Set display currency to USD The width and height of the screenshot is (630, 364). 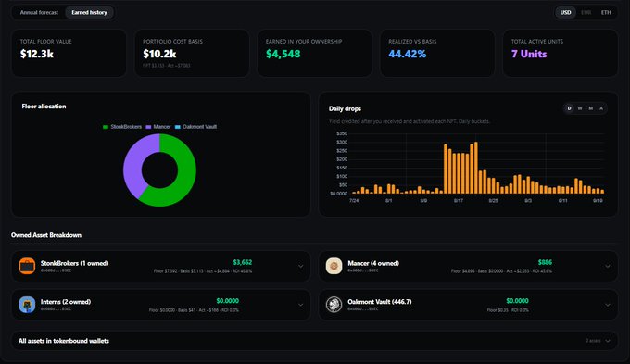point(566,12)
